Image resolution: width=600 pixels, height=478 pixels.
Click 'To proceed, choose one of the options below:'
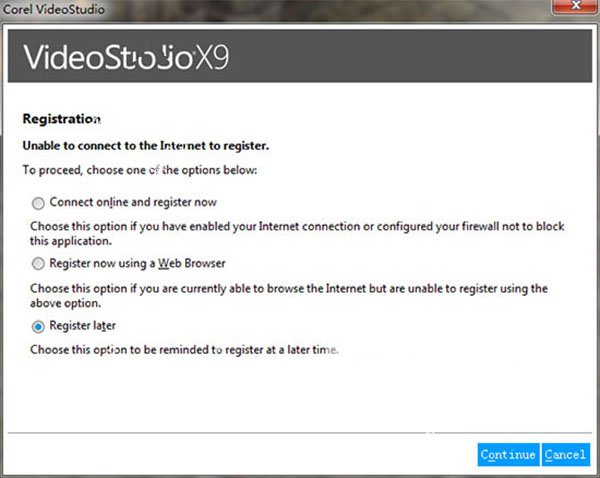(140, 170)
